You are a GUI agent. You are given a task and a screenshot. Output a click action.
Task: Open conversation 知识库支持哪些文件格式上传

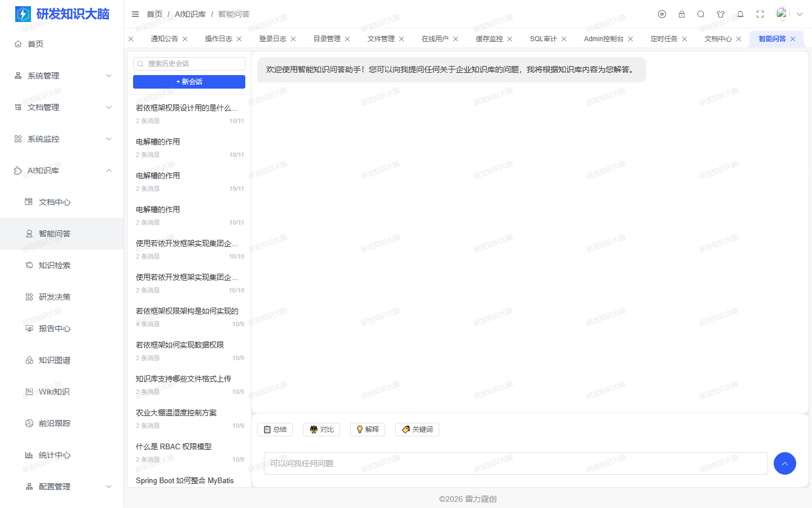[x=189, y=385]
